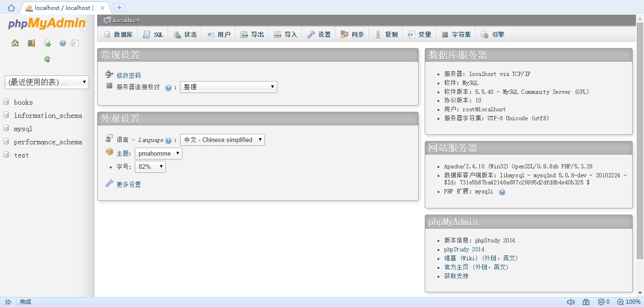
Task: Click the 修改密码 link
Action: pos(129,75)
